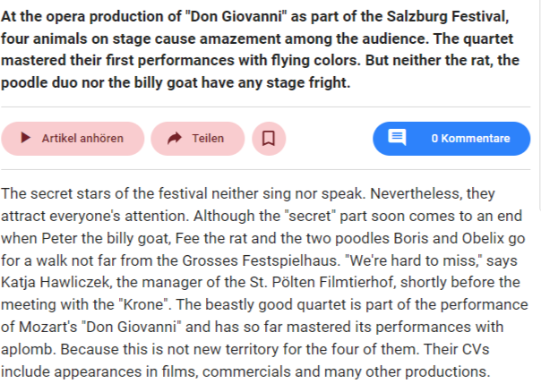Click the divider line above body text
541x392 pixels.
tap(265, 170)
